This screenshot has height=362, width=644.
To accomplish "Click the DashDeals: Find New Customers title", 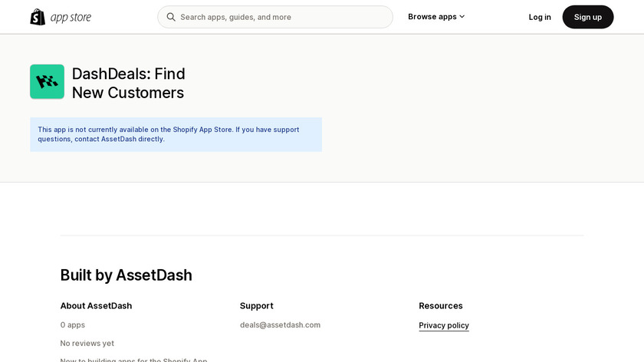I will pos(128,83).
